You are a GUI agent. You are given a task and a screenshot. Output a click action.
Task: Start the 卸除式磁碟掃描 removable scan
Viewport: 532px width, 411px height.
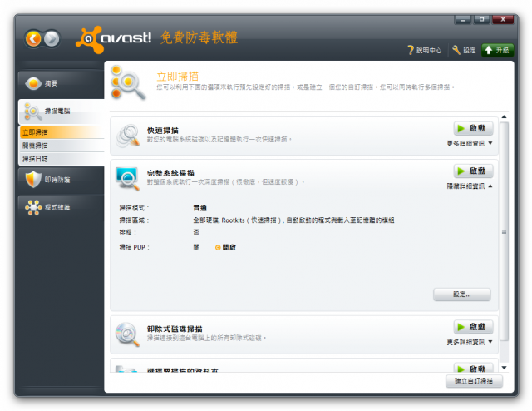pyautogui.click(x=473, y=327)
